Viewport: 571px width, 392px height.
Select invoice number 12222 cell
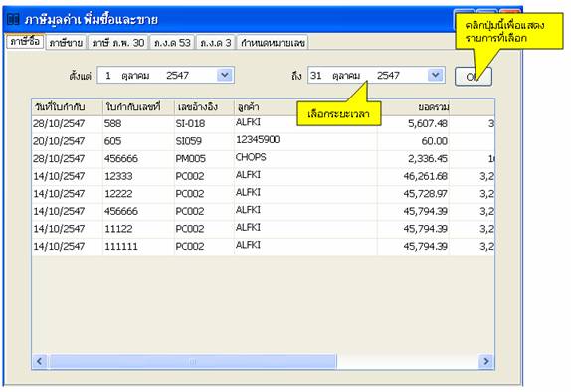pos(138,194)
